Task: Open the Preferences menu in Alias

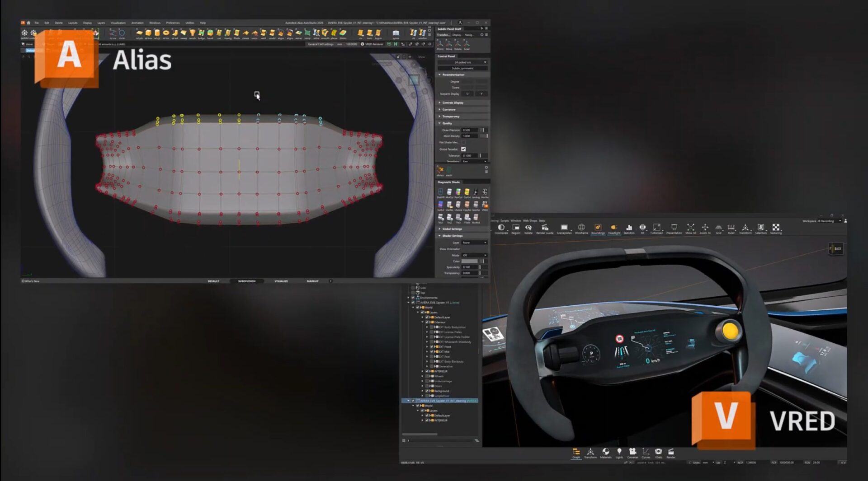Action: 173,23
